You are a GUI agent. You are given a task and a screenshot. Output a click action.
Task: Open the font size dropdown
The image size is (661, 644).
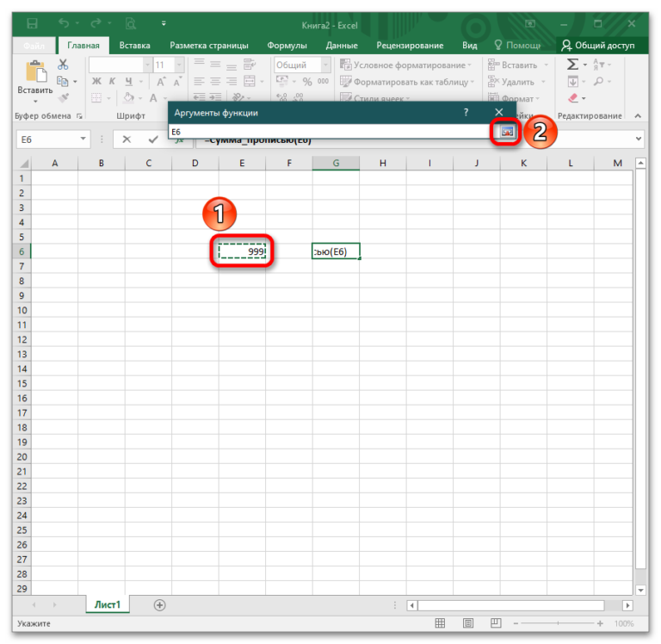pyautogui.click(x=180, y=65)
